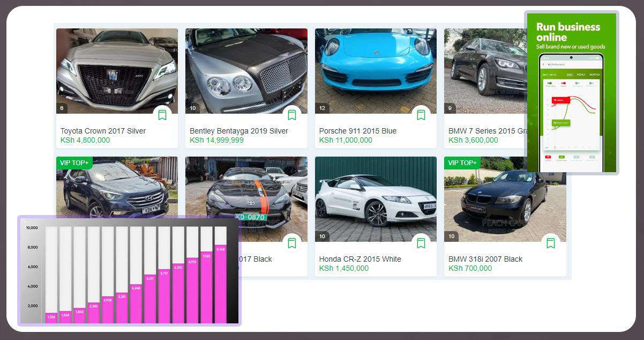This screenshot has width=644, height=340.
Task: Bookmark the Bentley Bentayga 2019 Silver listing
Action: [x=291, y=115]
